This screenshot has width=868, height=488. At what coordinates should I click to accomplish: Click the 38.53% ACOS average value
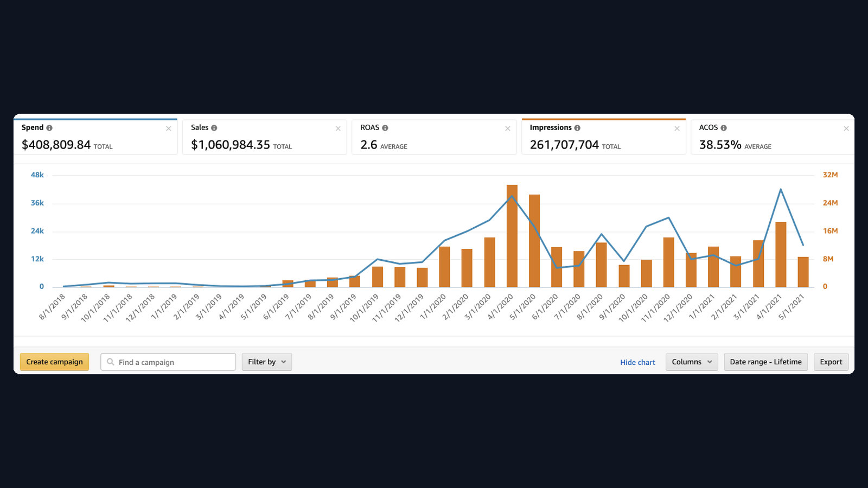720,145
